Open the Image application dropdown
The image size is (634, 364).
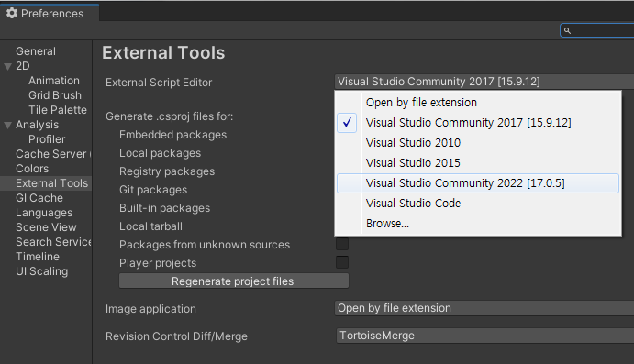coord(484,308)
